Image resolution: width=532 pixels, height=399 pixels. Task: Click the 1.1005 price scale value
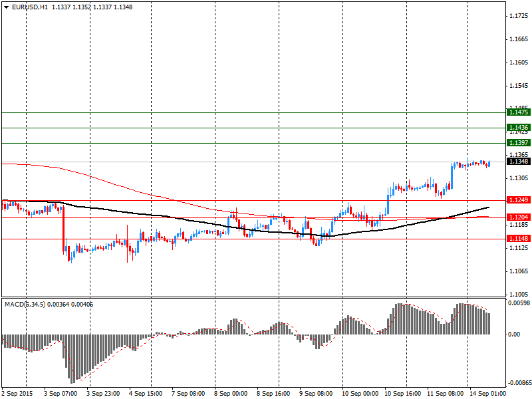(x=519, y=294)
